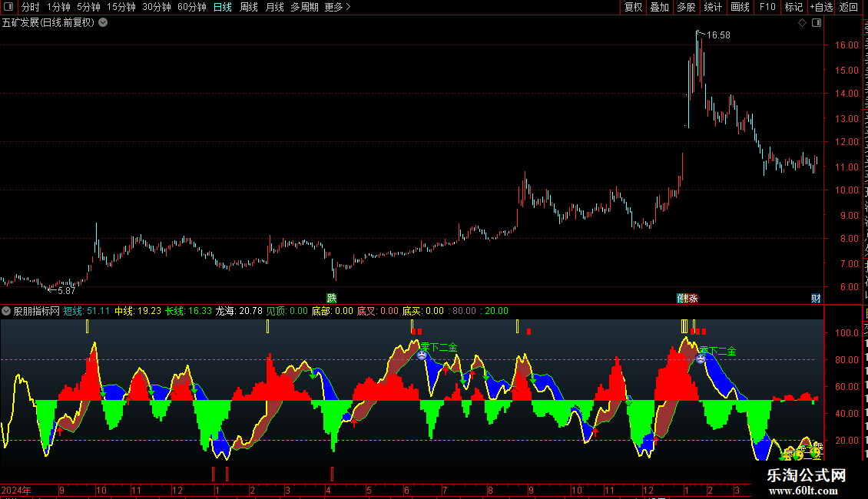Viewport: 868px width, 499px height.
Task: Open the indicator dropdown beside 股朋指标网
Action: point(6,311)
